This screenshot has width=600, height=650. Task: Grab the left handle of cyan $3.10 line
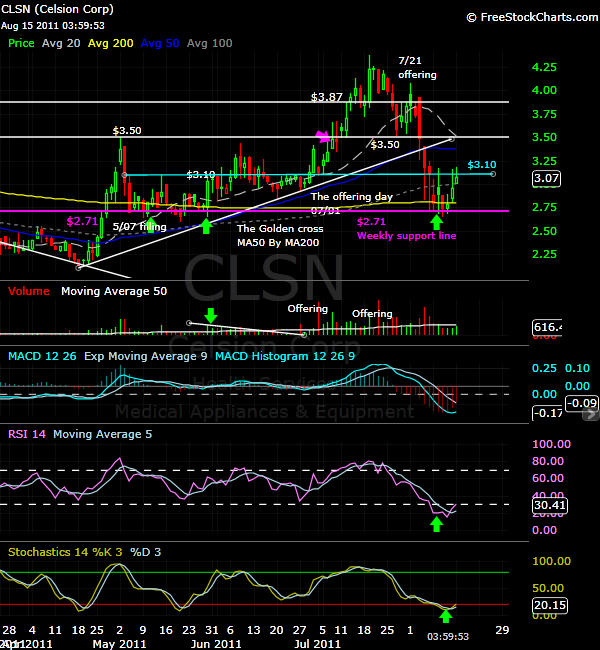(124, 175)
